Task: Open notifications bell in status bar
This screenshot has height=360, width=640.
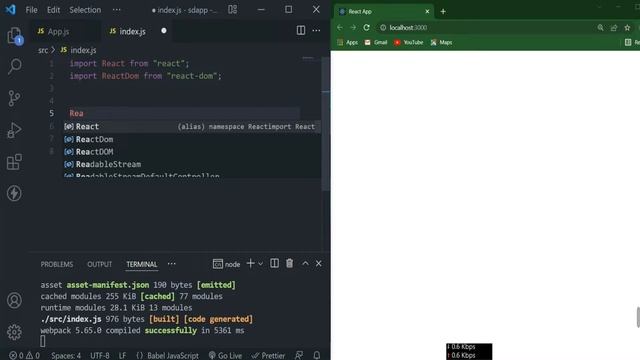Action: pos(317,355)
